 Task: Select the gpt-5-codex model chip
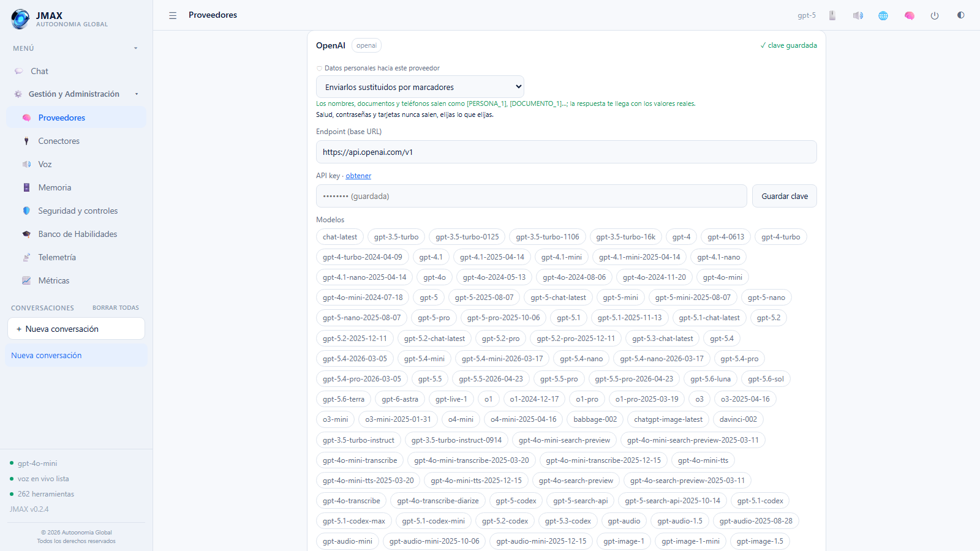(x=516, y=501)
